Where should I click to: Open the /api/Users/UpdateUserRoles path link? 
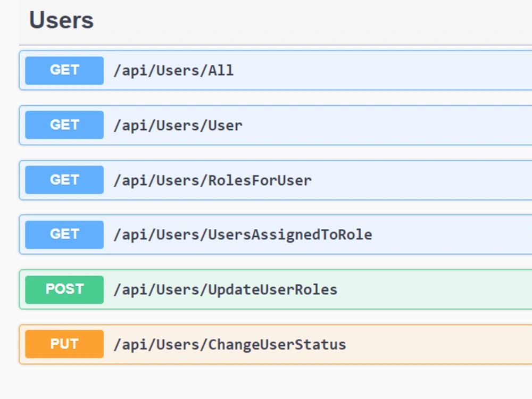[x=225, y=290]
